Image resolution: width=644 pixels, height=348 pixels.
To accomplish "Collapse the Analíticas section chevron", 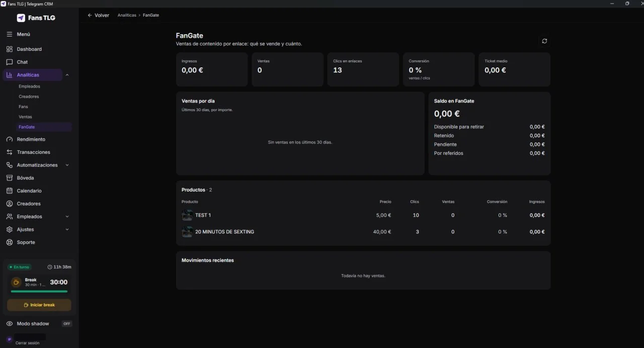I will click(67, 75).
